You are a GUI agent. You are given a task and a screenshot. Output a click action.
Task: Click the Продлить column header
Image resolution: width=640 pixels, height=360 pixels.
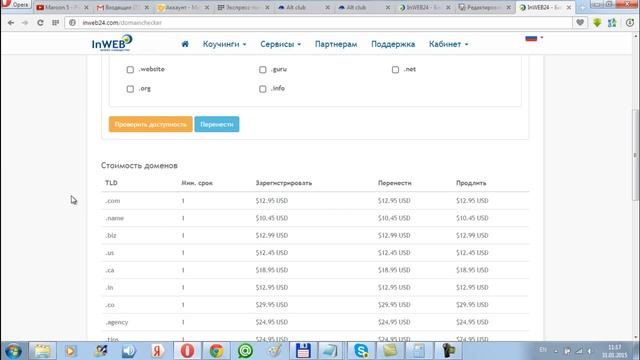471,183
